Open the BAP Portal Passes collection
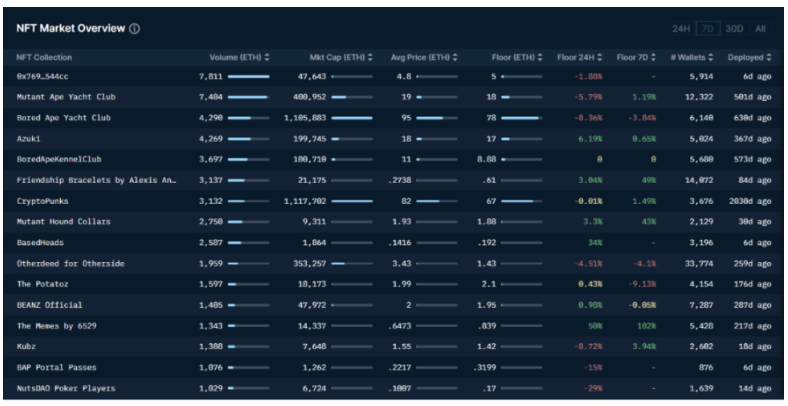This screenshot has height=406, width=788. click(56, 367)
